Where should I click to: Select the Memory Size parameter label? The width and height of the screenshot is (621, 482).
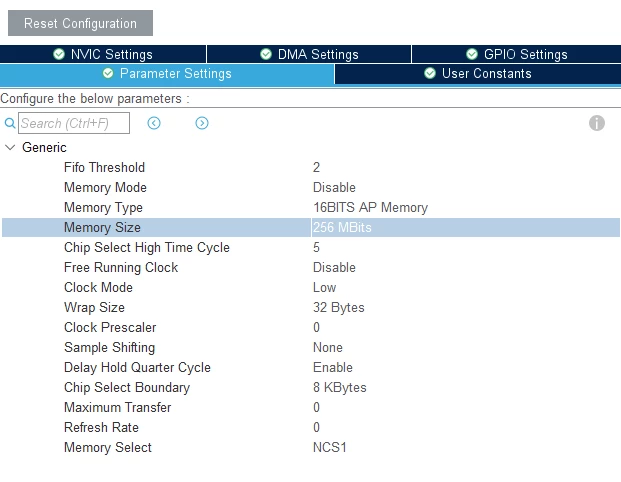tap(102, 227)
